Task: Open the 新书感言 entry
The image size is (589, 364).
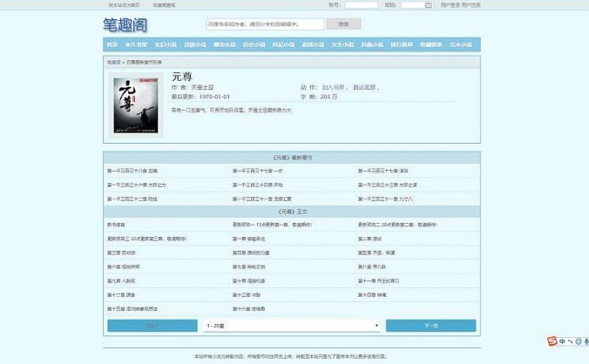Action: point(116,226)
